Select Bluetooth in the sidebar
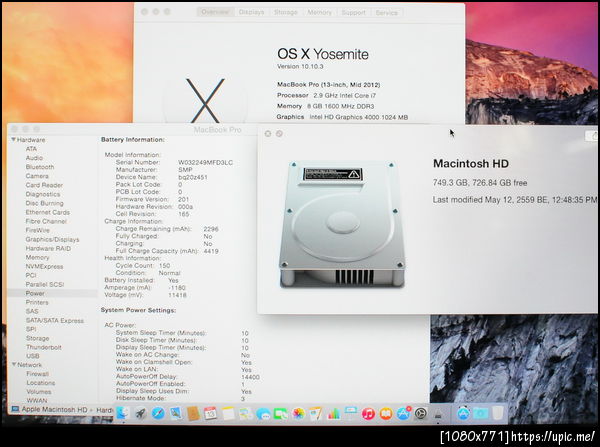This screenshot has height=447, width=600. pos(40,167)
